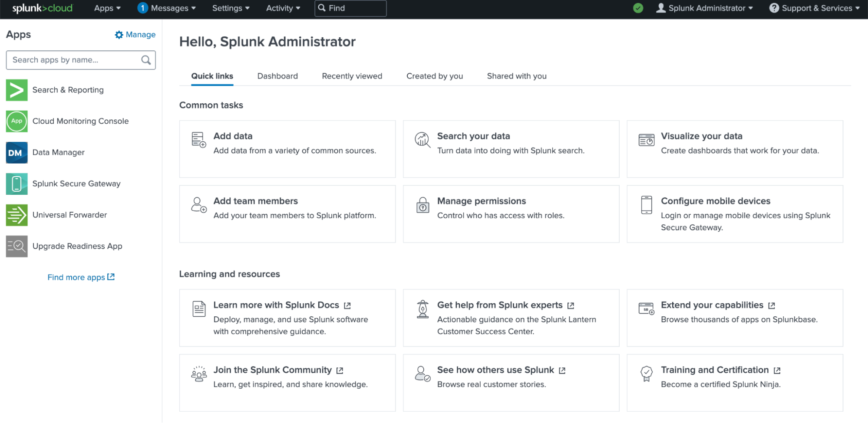Click the Manage gear icon
This screenshot has width=868, height=423.
[119, 35]
